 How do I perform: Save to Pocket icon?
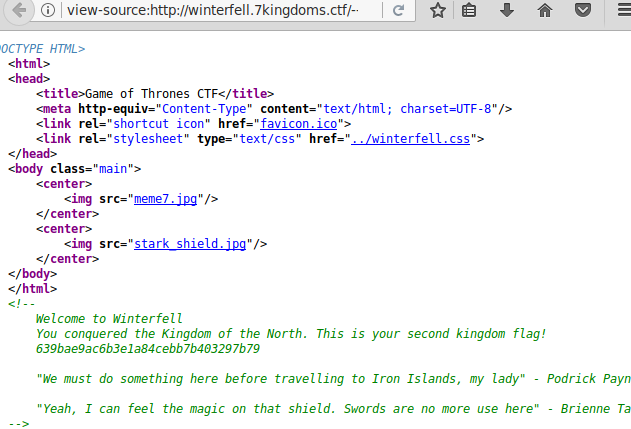(x=583, y=10)
